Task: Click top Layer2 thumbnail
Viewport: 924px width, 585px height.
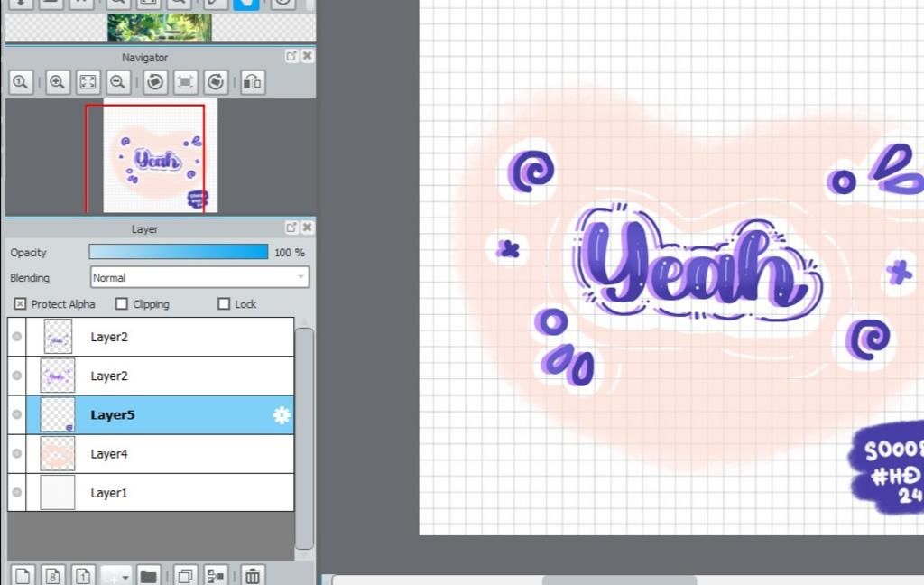Action: (58, 336)
